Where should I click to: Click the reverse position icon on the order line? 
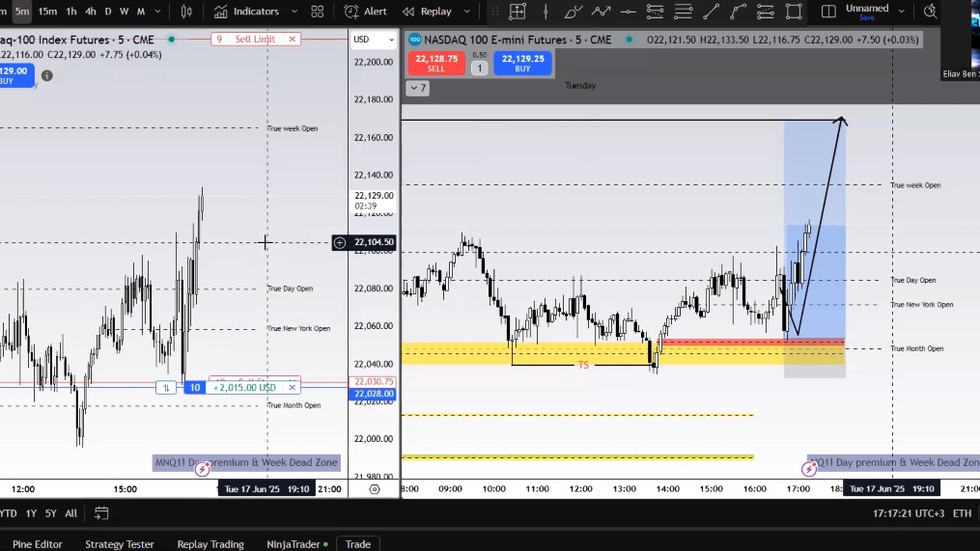pos(166,388)
